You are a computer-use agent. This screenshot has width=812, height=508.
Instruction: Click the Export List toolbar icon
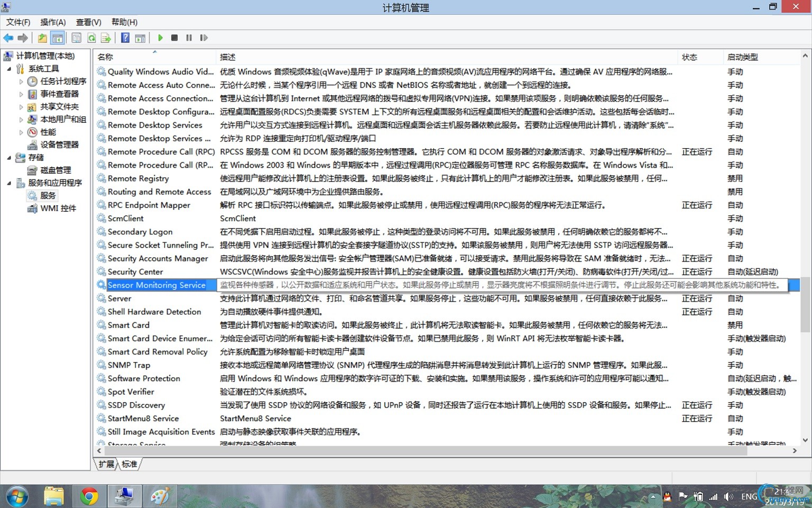coord(106,38)
